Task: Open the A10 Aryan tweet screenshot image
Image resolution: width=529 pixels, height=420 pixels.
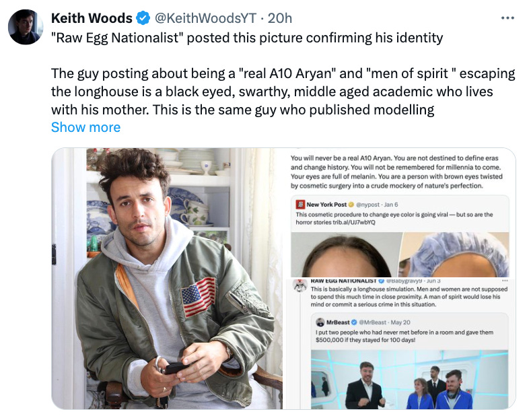Action: pyautogui.click(x=400, y=213)
